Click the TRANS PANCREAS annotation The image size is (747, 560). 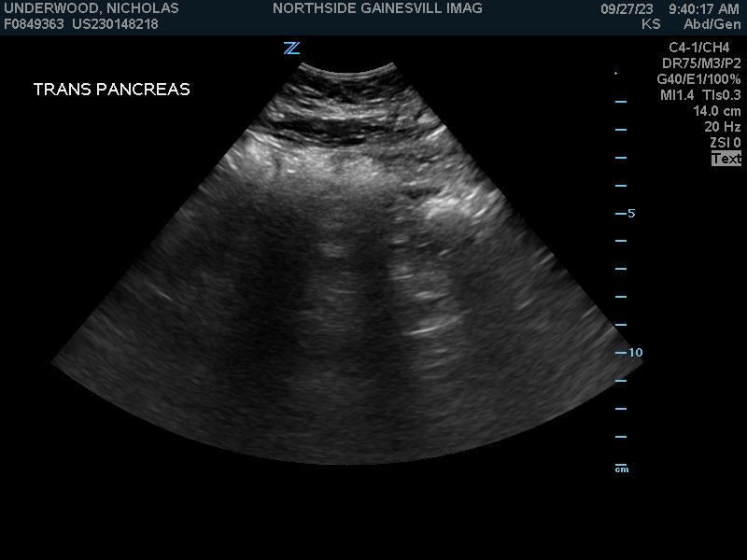point(111,90)
